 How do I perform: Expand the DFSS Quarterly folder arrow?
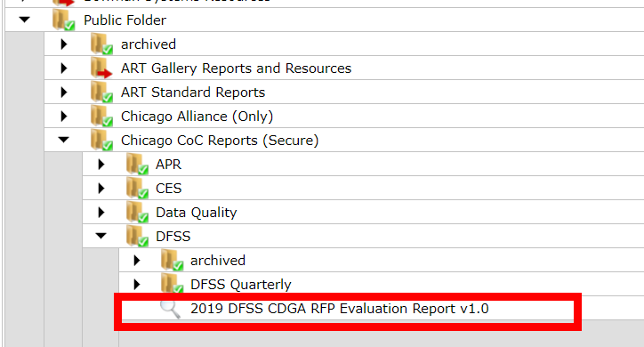[x=137, y=284]
